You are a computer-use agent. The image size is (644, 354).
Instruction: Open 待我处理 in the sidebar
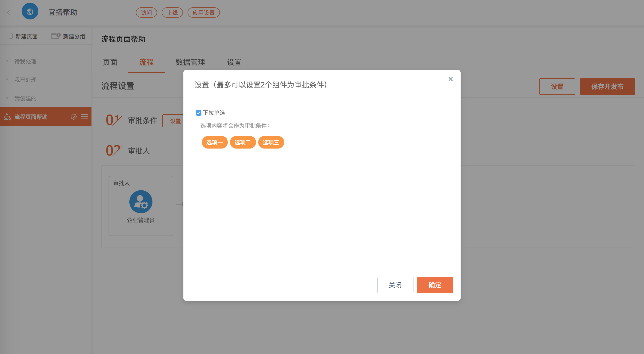pos(25,61)
